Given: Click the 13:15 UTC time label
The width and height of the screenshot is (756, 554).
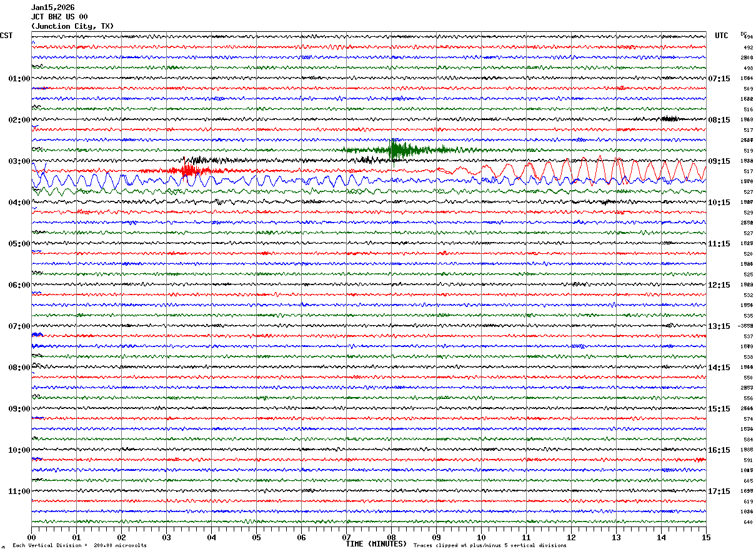Looking at the screenshot, I should click(x=719, y=326).
